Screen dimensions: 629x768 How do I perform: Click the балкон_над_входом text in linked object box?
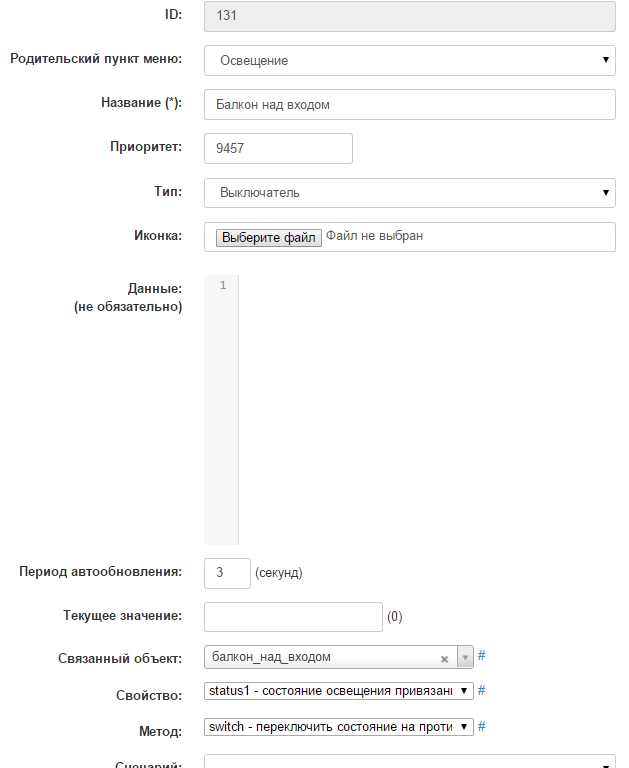(270, 657)
